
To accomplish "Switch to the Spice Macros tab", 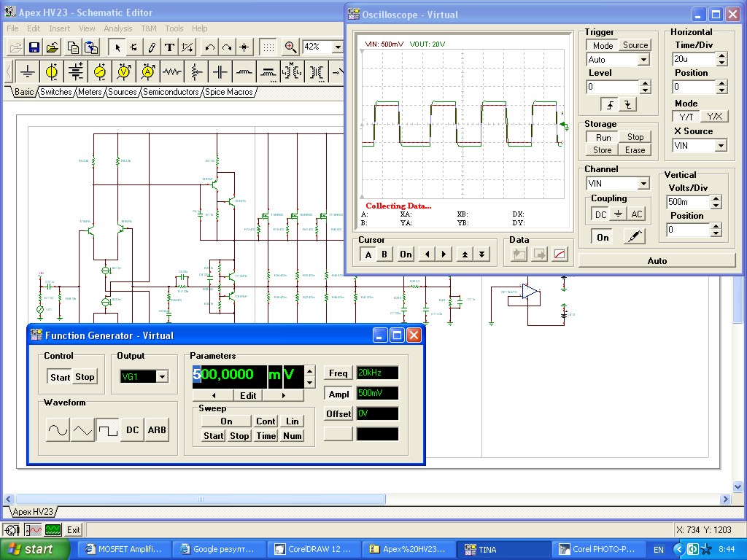I will 228,92.
